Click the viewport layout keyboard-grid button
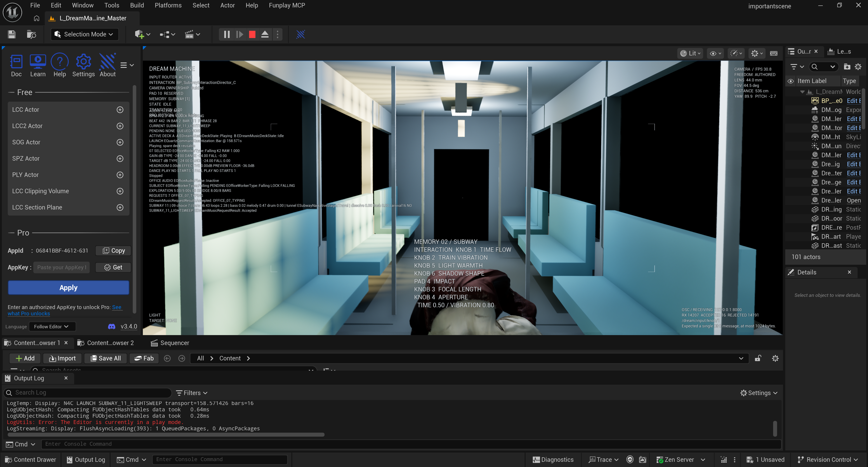This screenshot has width=868, height=467. 774,53
